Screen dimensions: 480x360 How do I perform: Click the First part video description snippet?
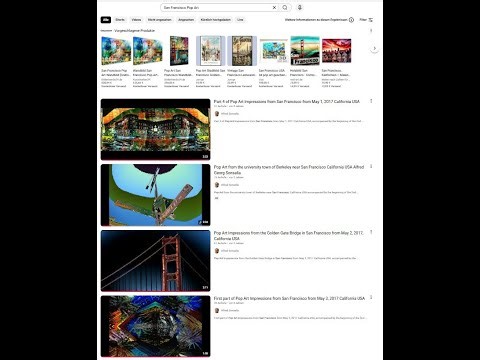[x=290, y=318]
